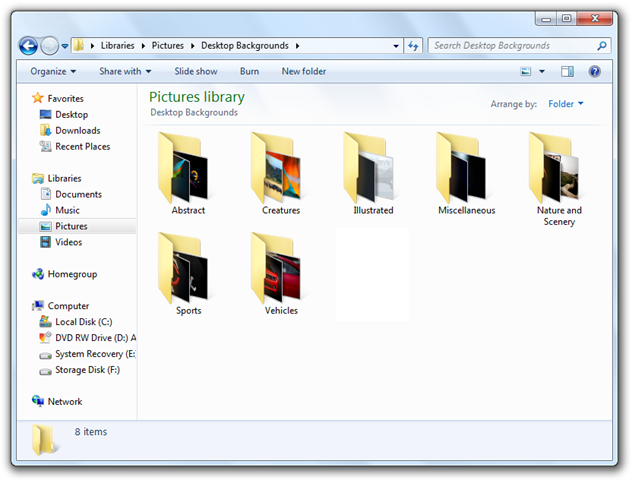The image size is (632, 480).
Task: Expand the arrow after Libraries breadcrumb
Action: (143, 46)
